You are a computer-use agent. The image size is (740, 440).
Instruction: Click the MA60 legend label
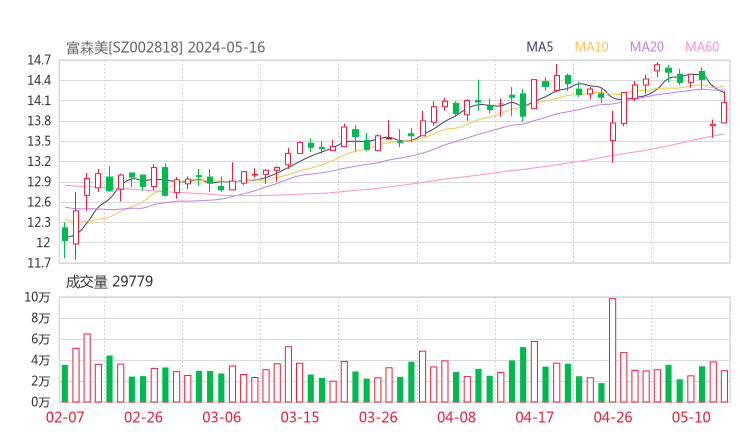click(x=702, y=47)
